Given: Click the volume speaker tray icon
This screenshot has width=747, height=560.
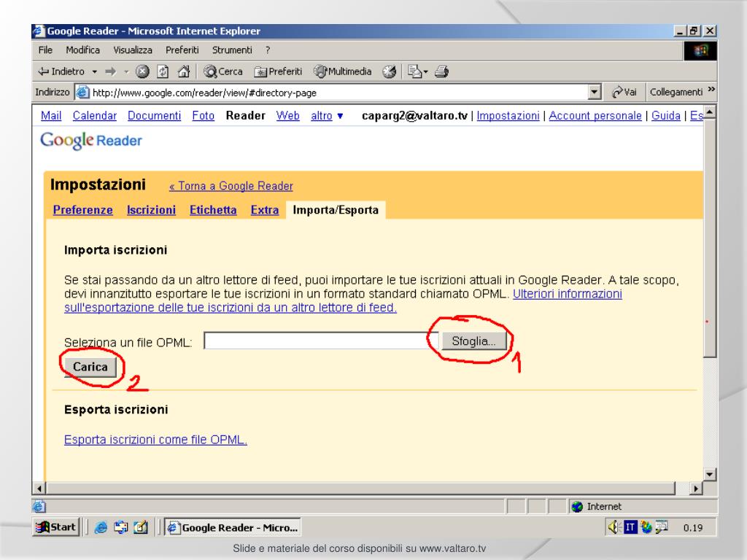Looking at the screenshot, I should [x=613, y=527].
